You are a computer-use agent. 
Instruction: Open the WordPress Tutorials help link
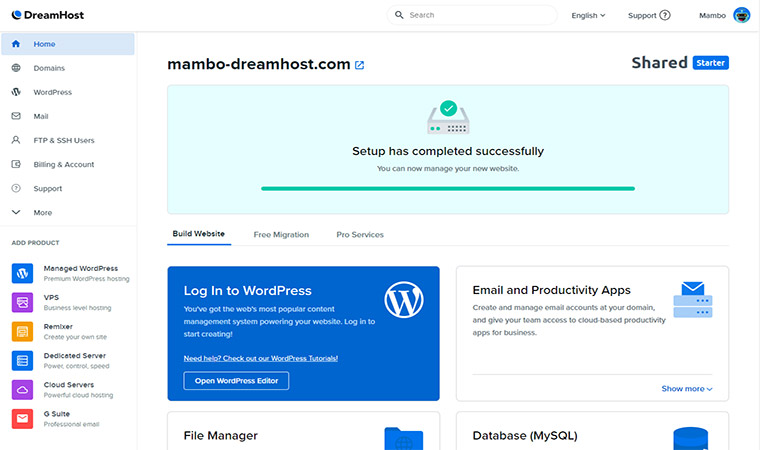[261, 358]
